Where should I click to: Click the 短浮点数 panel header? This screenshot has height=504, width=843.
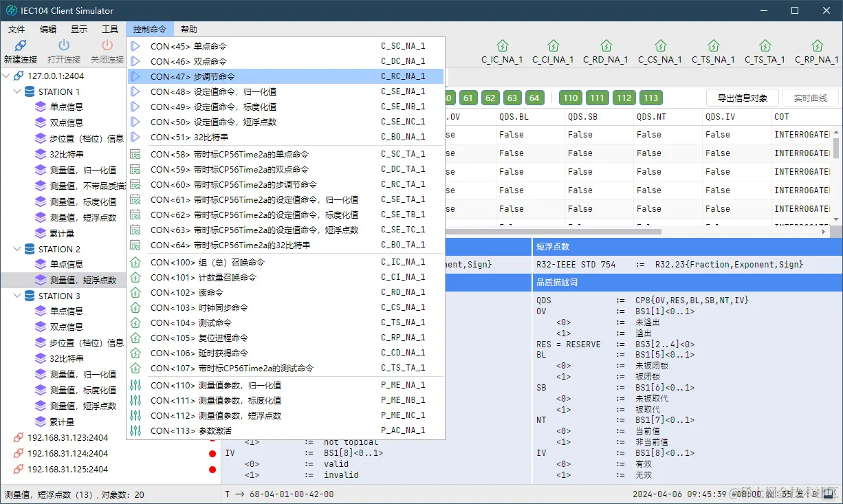[686, 246]
